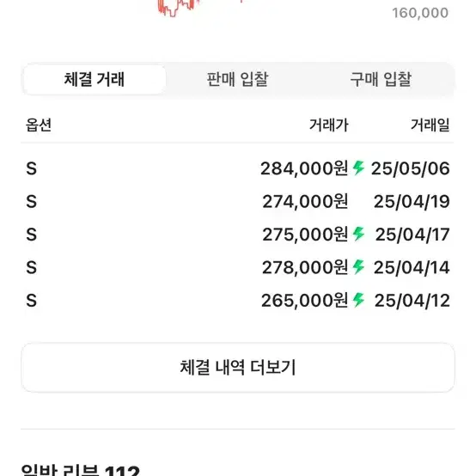
Task: Tap the lightning icon beside 265,000원
Action: (358, 300)
